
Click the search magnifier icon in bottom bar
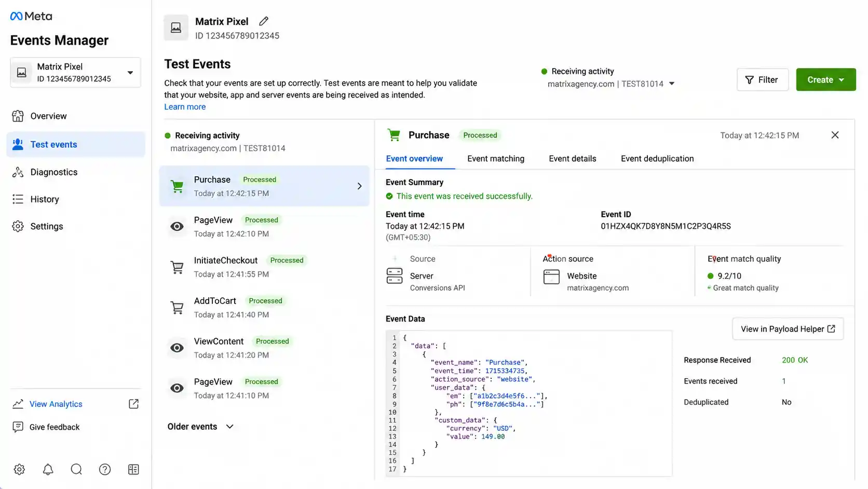click(x=76, y=469)
